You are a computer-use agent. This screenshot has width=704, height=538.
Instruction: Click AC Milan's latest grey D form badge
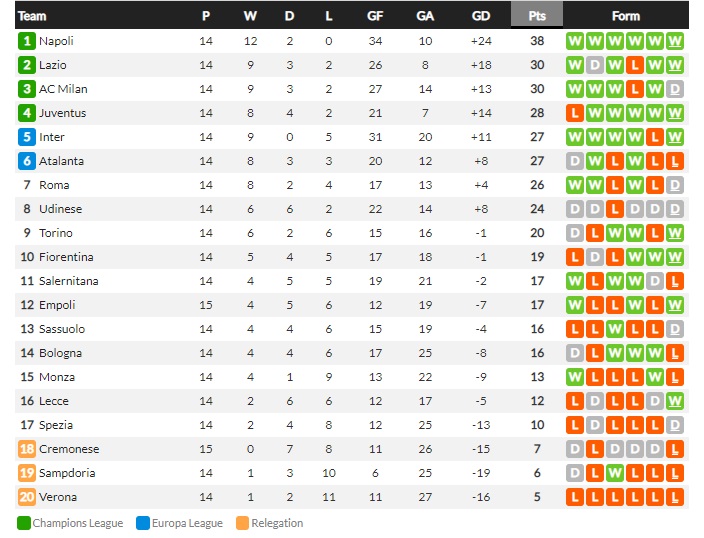(674, 89)
